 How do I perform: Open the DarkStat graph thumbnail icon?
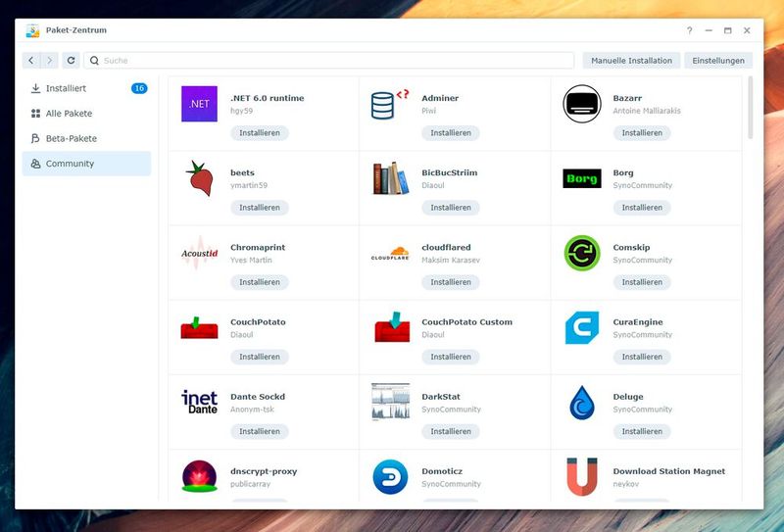(x=390, y=402)
